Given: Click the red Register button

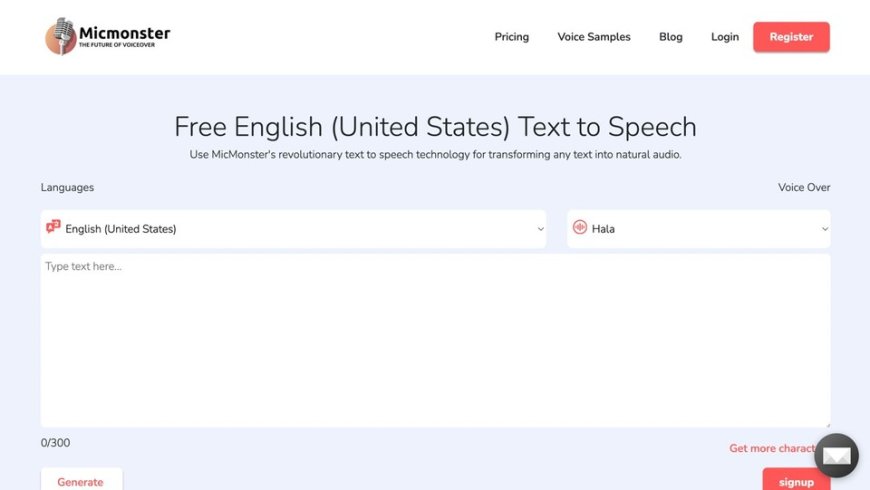Looking at the screenshot, I should click(x=791, y=37).
